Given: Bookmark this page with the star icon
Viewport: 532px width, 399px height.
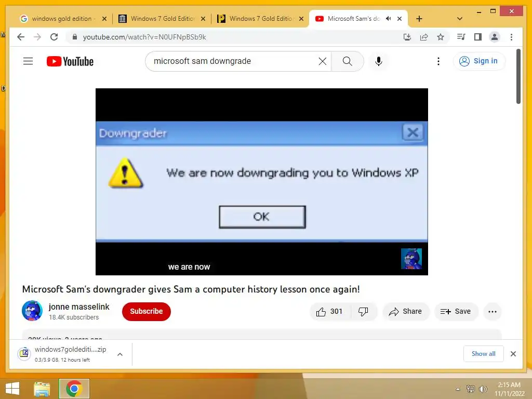Looking at the screenshot, I should tap(441, 37).
